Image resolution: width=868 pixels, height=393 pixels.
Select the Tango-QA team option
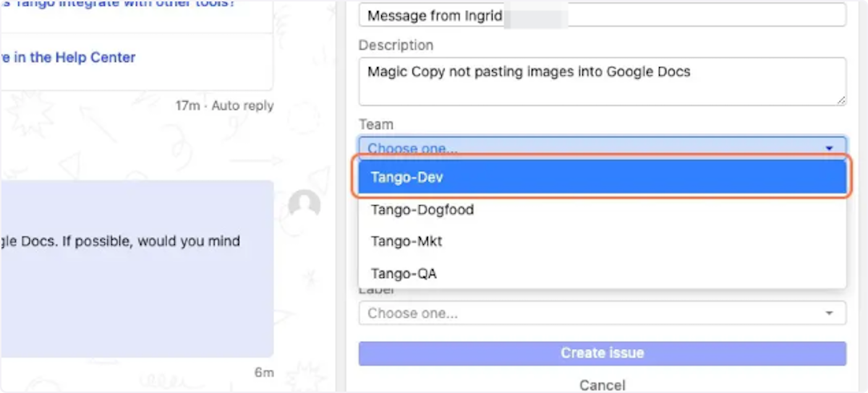pyautogui.click(x=602, y=274)
